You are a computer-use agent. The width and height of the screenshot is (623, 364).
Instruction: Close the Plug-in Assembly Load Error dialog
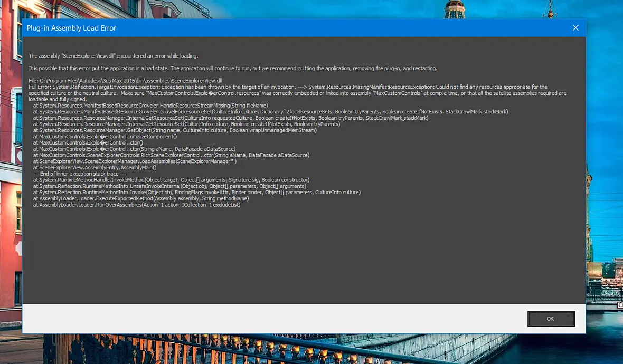point(575,28)
